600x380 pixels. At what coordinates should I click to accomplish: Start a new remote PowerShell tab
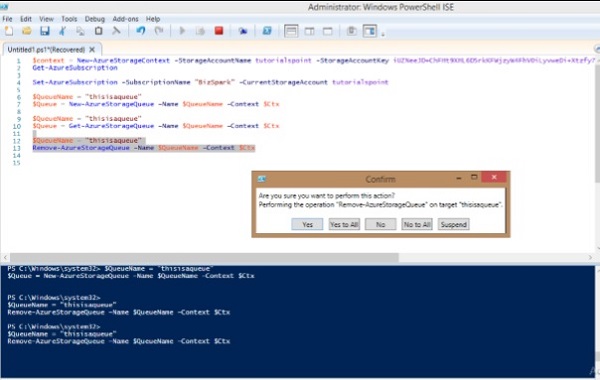(x=243, y=31)
